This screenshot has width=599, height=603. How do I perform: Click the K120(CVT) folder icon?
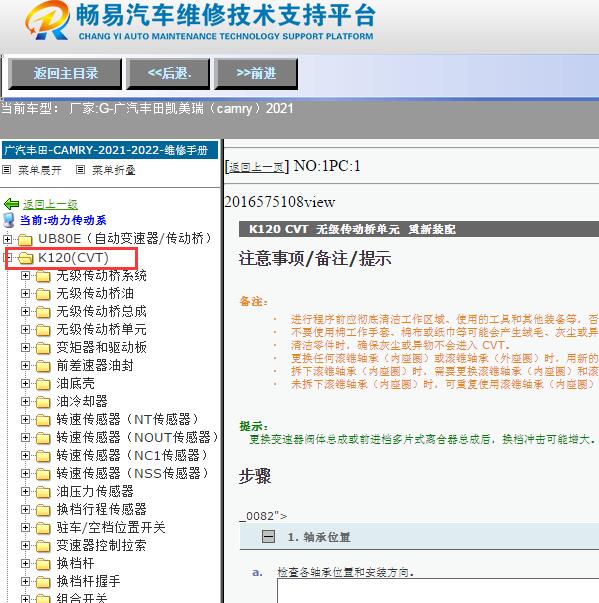25,258
